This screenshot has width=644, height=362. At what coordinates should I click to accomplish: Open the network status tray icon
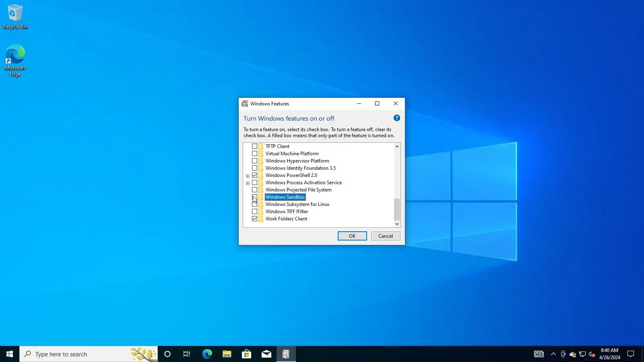click(582, 354)
